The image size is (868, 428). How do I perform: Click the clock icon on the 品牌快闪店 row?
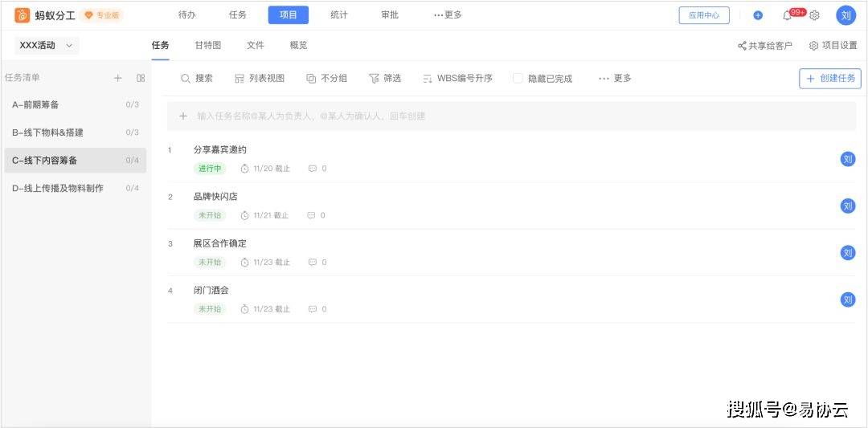coord(244,216)
